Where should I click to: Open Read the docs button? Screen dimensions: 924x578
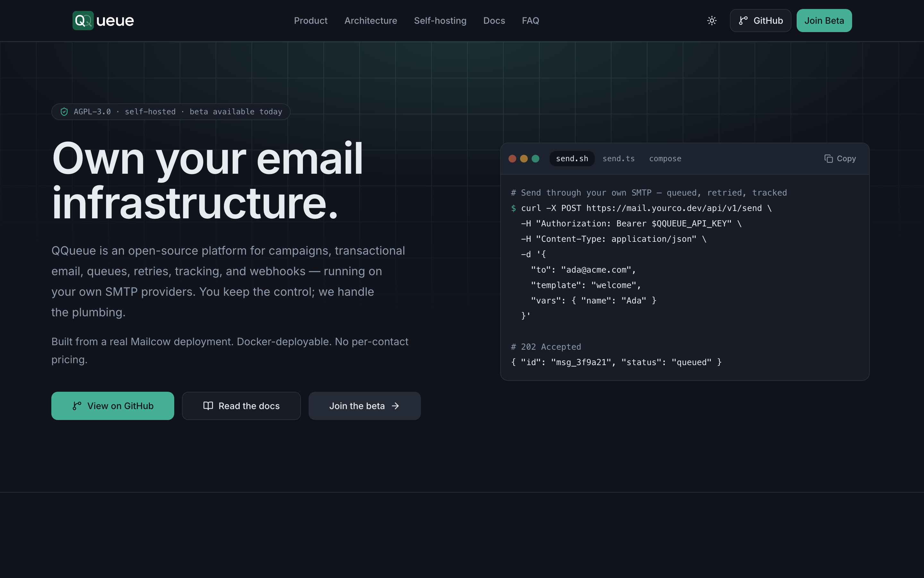coord(241,406)
